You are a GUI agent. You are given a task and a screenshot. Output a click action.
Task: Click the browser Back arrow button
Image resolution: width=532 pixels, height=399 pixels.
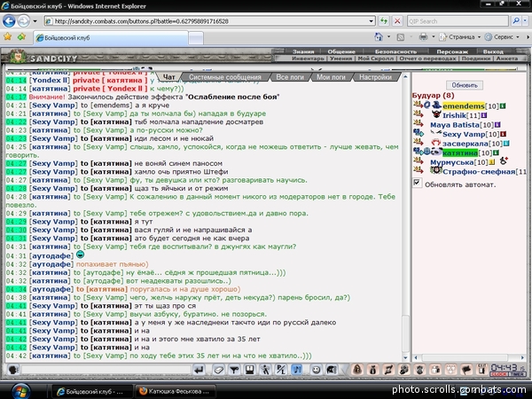click(9, 21)
